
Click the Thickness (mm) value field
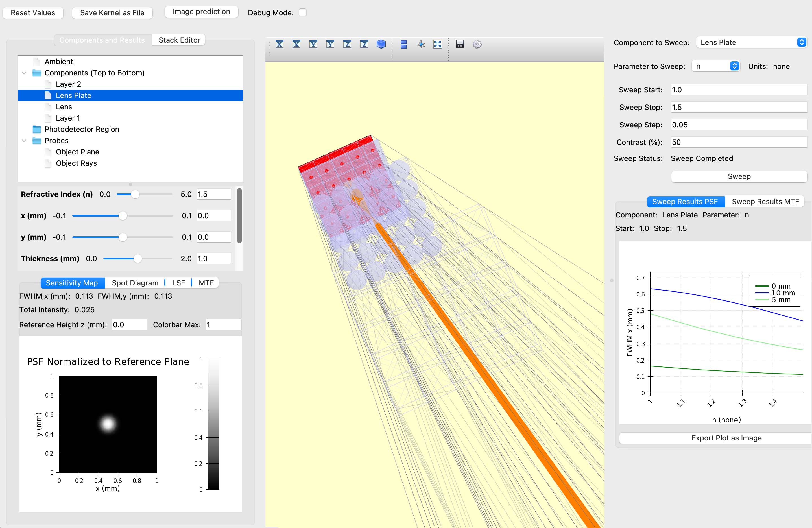coord(214,259)
